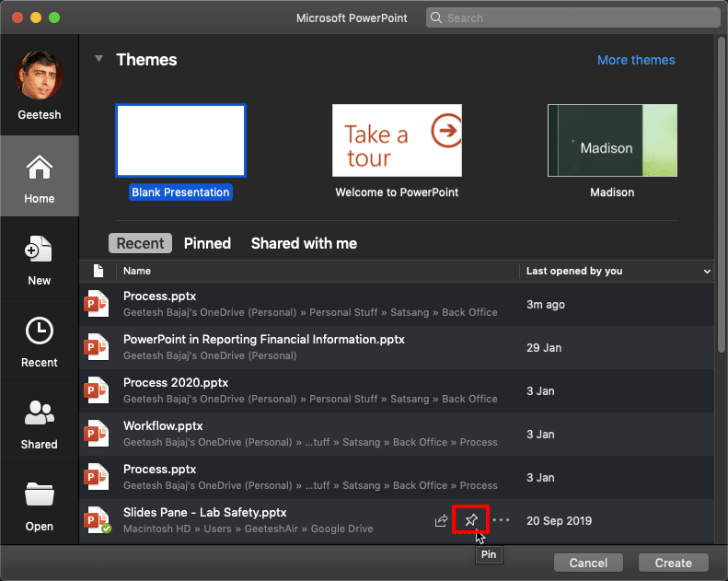Open more options ellipsis for Slides Pane file
Viewport: 728px width, 581px height.
tap(501, 520)
